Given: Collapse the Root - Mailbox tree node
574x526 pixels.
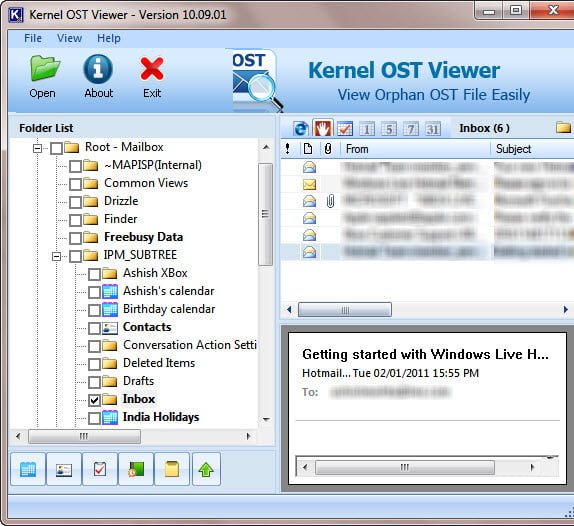Looking at the screenshot, I should coord(37,148).
